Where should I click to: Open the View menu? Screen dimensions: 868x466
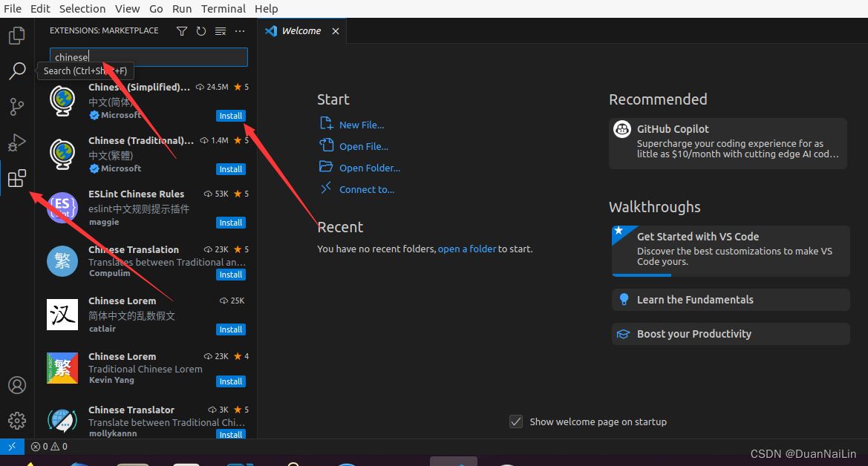click(127, 9)
